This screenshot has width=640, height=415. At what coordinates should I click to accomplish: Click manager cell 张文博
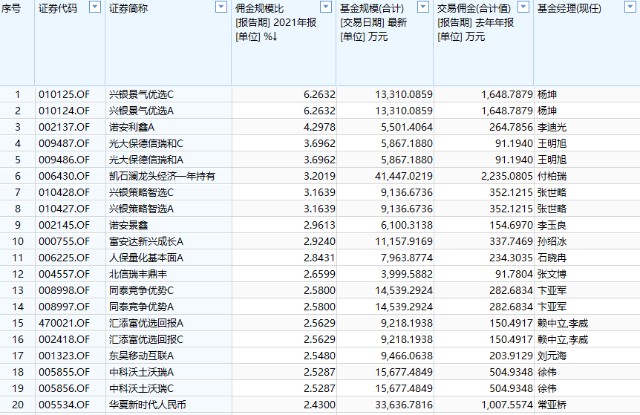(552, 274)
